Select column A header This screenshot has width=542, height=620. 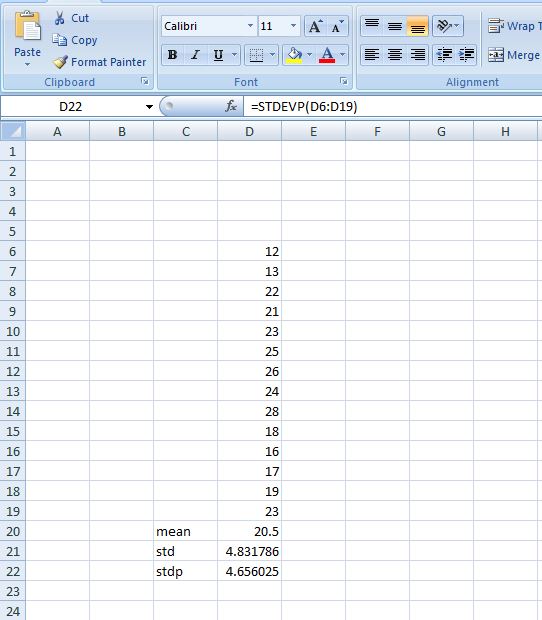coord(58,131)
